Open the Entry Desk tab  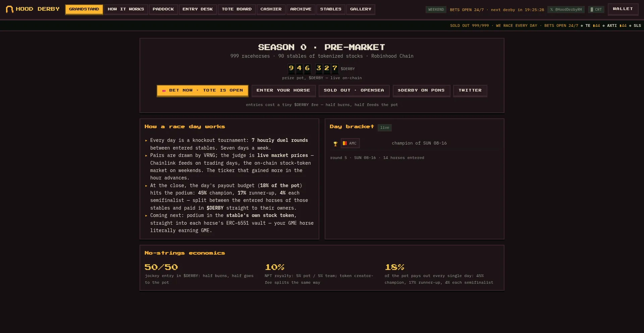tap(198, 9)
